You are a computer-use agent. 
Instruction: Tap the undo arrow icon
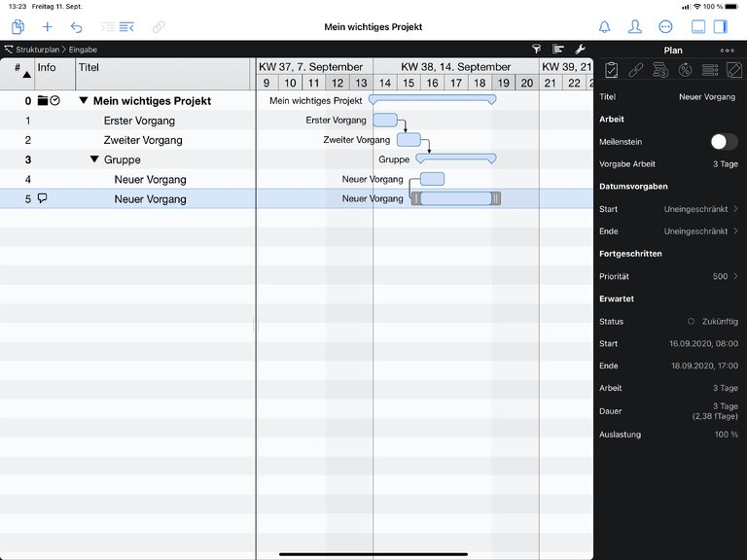click(77, 27)
